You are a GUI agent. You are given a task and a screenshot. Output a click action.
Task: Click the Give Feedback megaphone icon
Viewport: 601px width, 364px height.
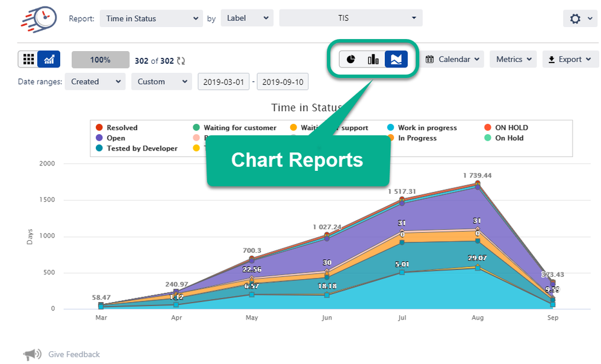(32, 354)
